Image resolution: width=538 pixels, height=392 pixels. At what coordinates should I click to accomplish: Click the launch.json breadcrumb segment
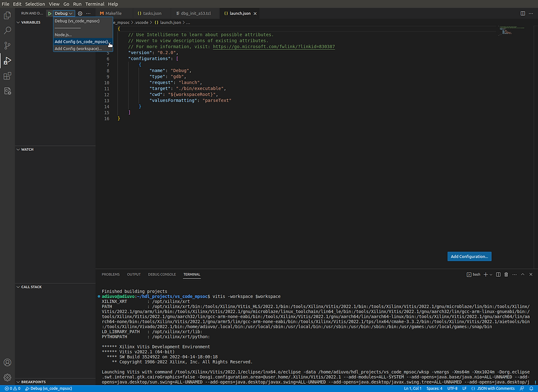(168, 23)
